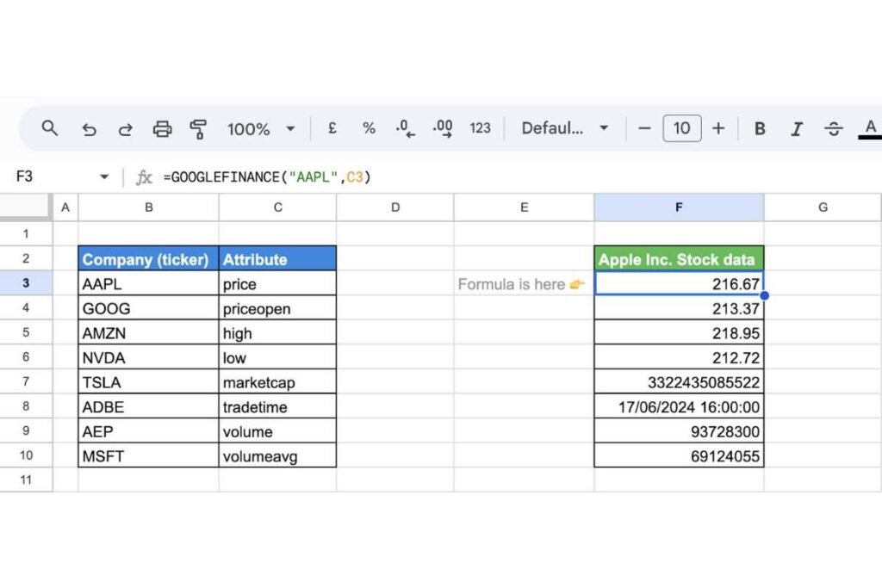Click the search magnifier icon in toolbar
This screenshot has width=882, height=588.
pos(50,128)
